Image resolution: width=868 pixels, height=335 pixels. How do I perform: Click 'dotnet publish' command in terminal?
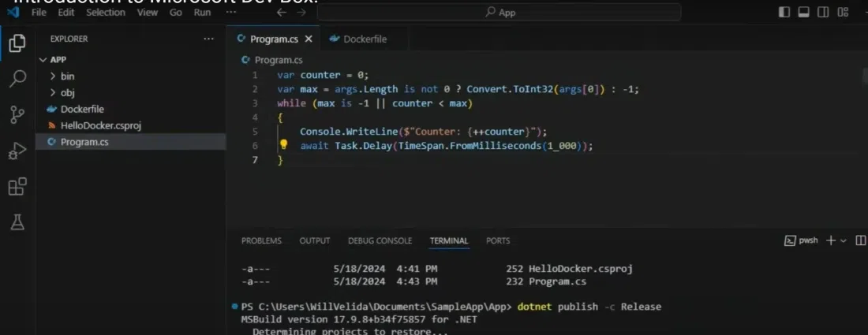click(557, 307)
